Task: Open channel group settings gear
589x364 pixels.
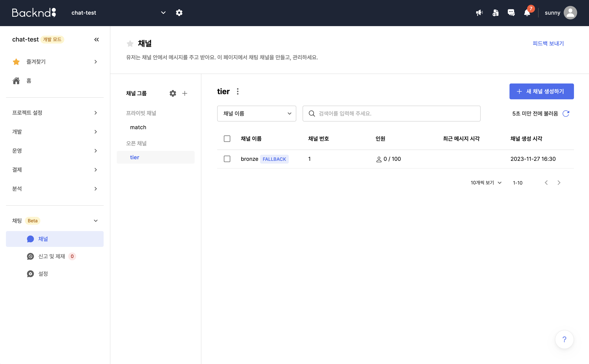Action: 173,93
